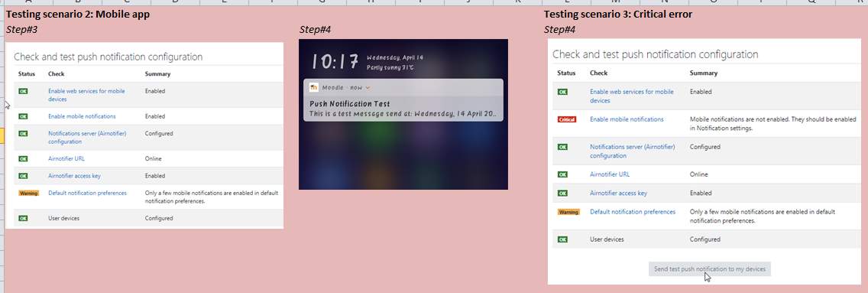The image size is (868, 293).
Task: Click the Moodle app icon in phone notification
Action: [x=314, y=87]
